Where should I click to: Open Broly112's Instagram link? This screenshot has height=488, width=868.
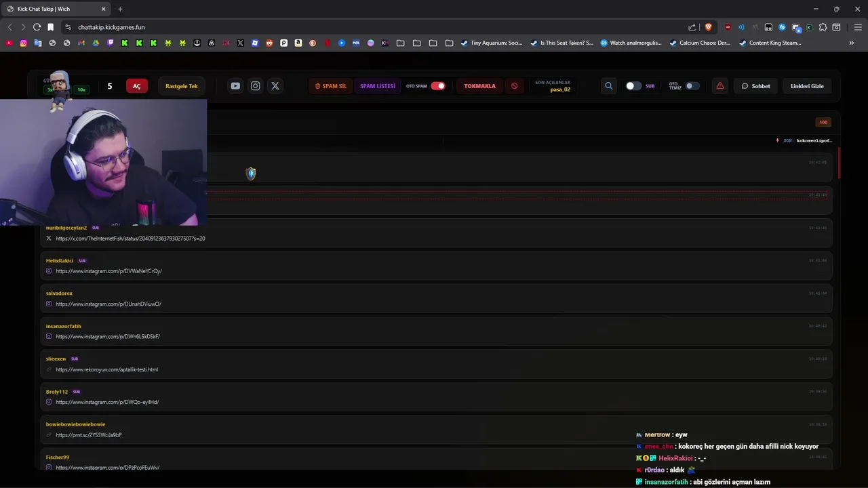tap(107, 402)
